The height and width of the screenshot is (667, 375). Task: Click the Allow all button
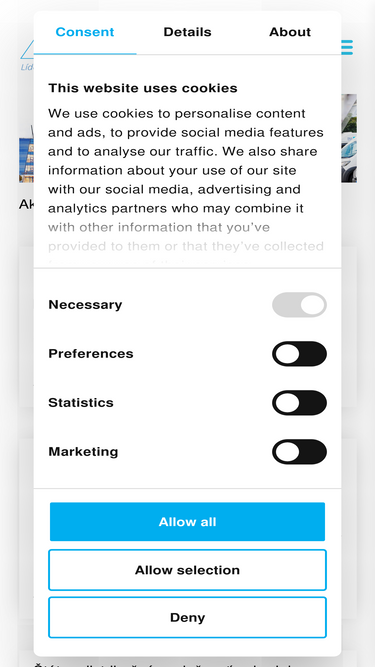point(188,522)
